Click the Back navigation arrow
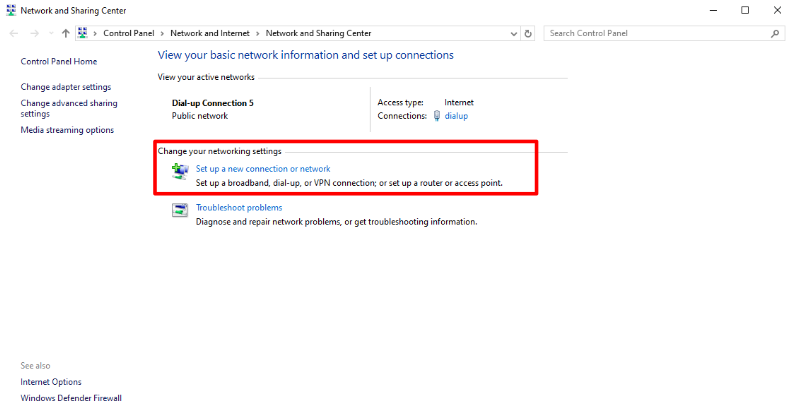The height and width of the screenshot is (416, 794). coord(14,33)
